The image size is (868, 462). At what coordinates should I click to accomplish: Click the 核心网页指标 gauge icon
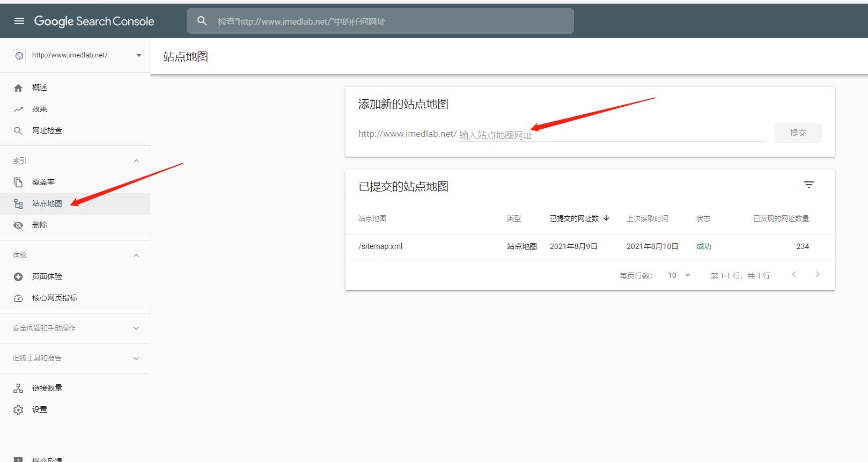pos(18,298)
